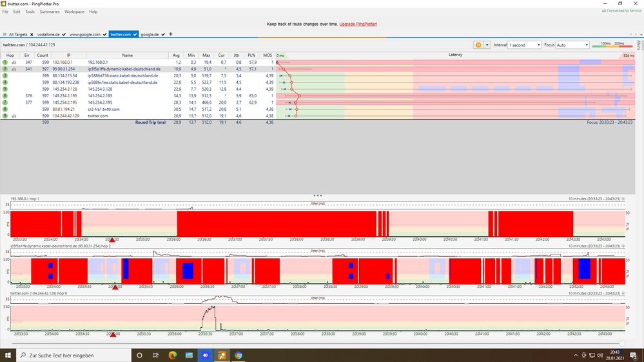Expand options for the 192.168.0.1 hop 1 timeline
This screenshot has width=644, height=362.
coord(623,198)
